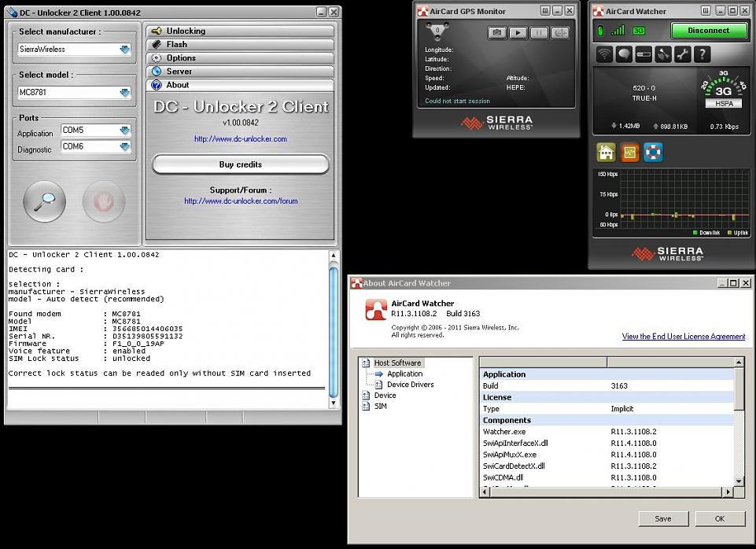Click the house home icon in Watcher
Image resolution: width=756 pixels, height=549 pixels.
(x=606, y=152)
